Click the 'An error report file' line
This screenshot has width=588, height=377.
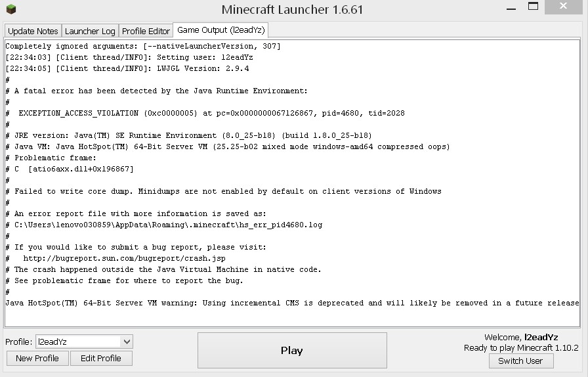(136, 213)
